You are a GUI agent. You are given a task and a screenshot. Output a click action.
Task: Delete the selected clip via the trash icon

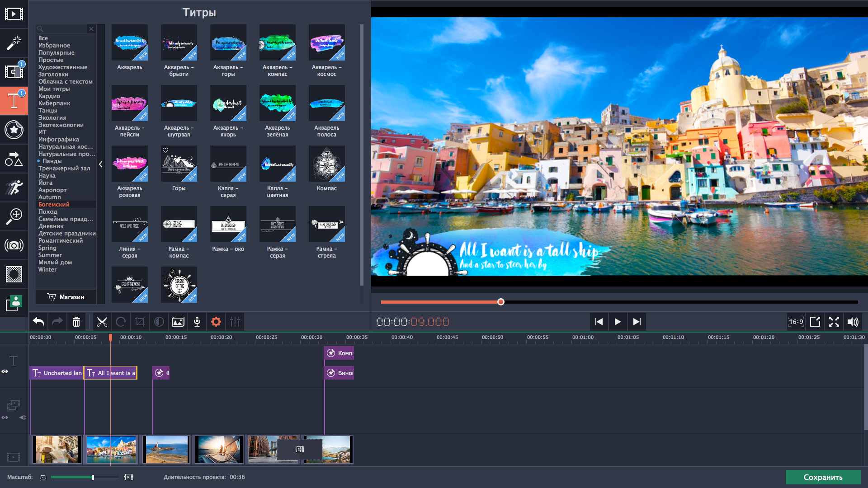coord(76,322)
